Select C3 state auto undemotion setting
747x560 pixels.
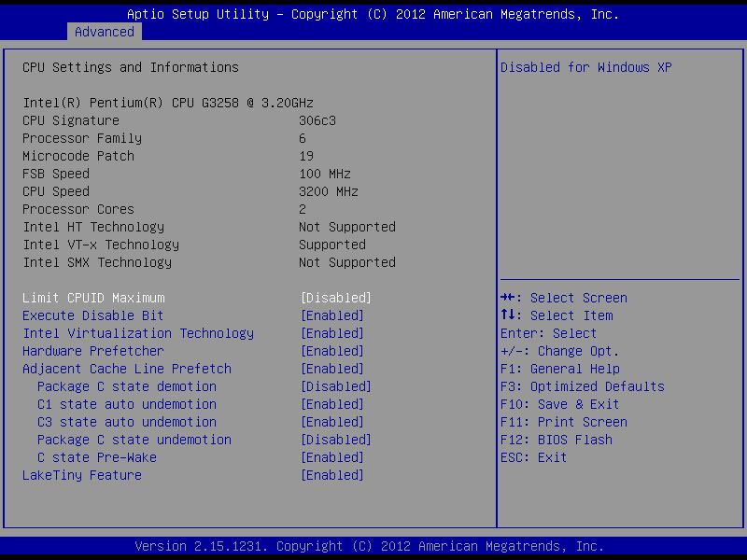(127, 422)
